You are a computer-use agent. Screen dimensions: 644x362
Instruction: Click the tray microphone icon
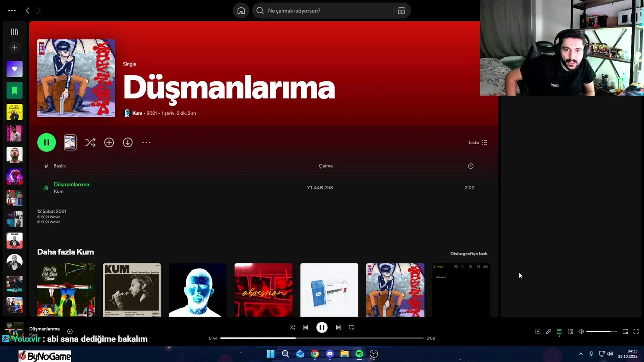[591, 354]
